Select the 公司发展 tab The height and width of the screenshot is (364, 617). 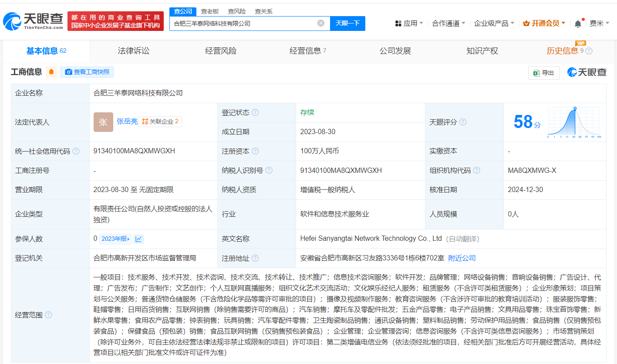coord(395,51)
